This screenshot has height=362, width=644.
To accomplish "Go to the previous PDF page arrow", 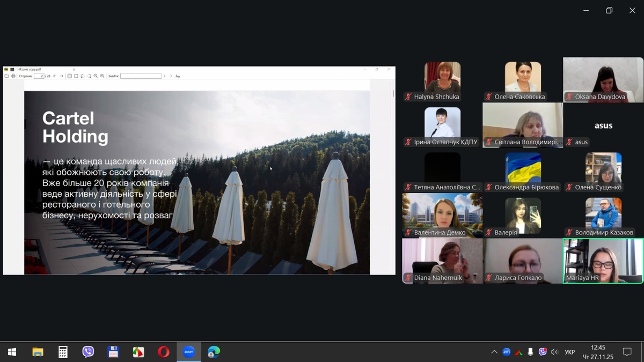I will tap(55, 76).
